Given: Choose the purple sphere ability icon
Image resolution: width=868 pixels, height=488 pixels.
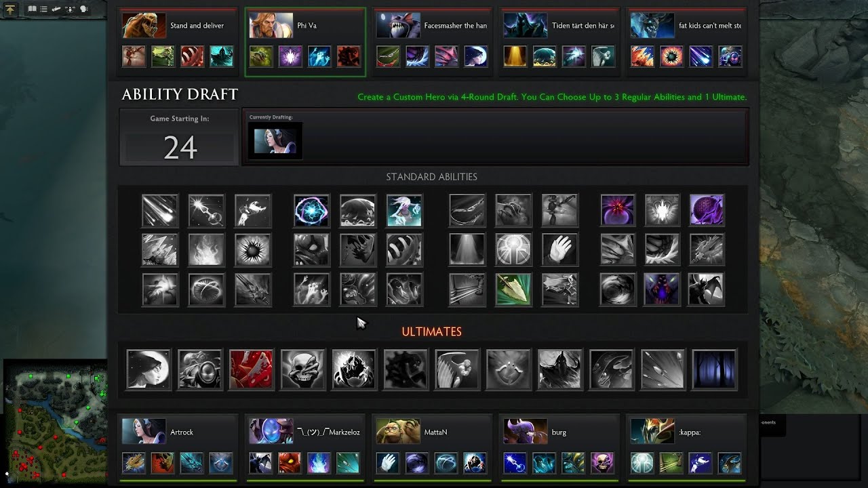Looking at the screenshot, I should tap(707, 211).
